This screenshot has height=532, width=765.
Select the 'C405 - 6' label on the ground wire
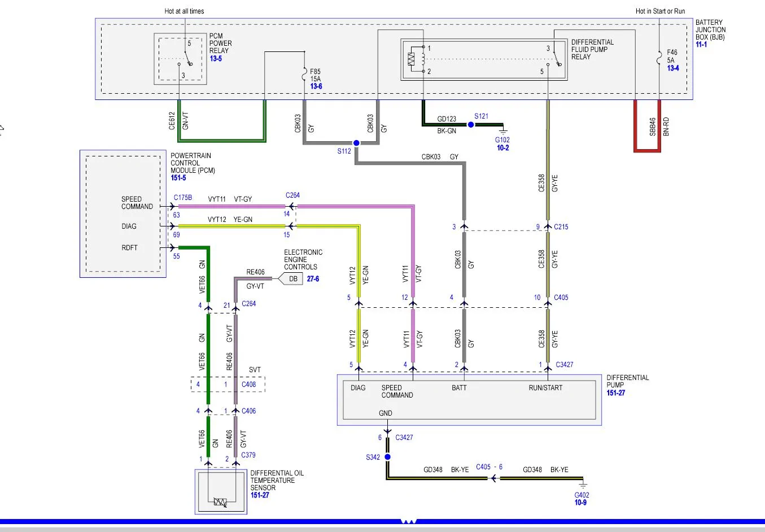489,467
